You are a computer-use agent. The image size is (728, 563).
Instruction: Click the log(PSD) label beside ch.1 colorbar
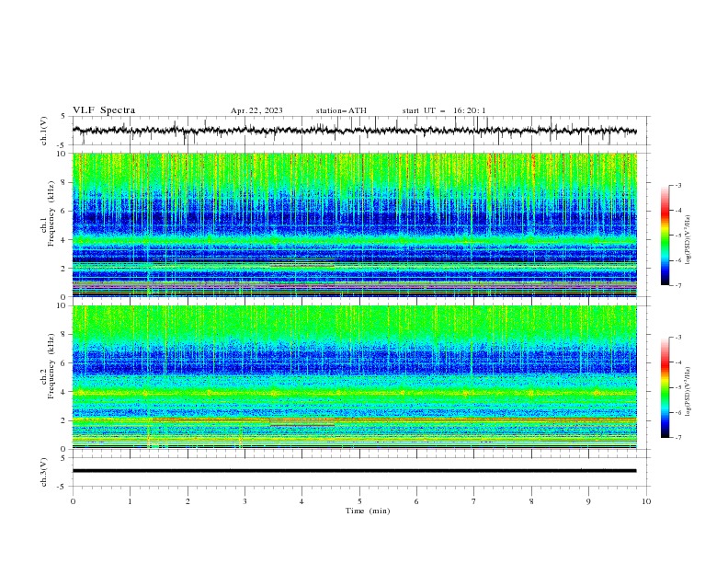coord(688,240)
